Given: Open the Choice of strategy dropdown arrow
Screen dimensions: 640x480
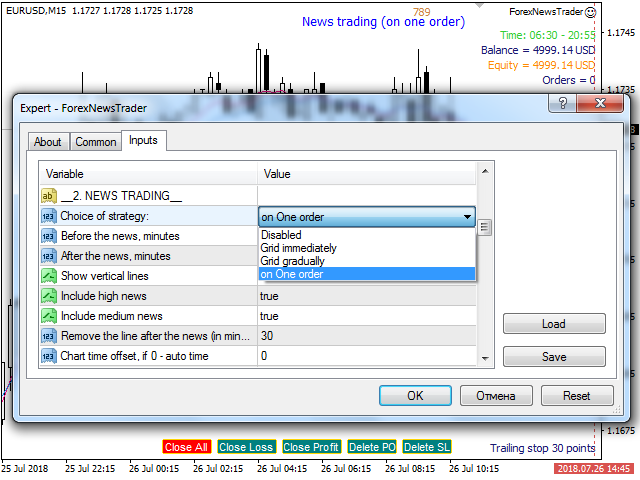Looking at the screenshot, I should [x=467, y=217].
